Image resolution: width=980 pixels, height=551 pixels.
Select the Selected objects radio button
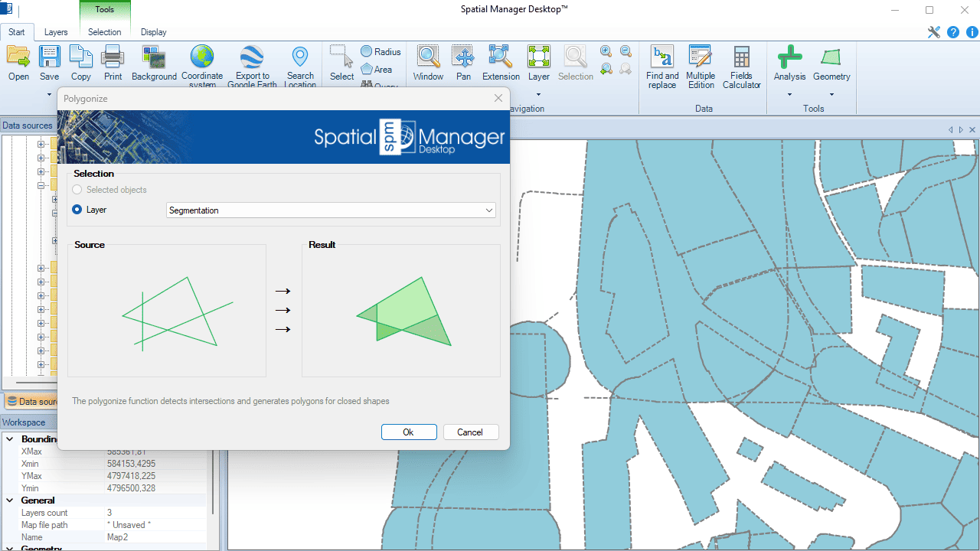pyautogui.click(x=77, y=190)
